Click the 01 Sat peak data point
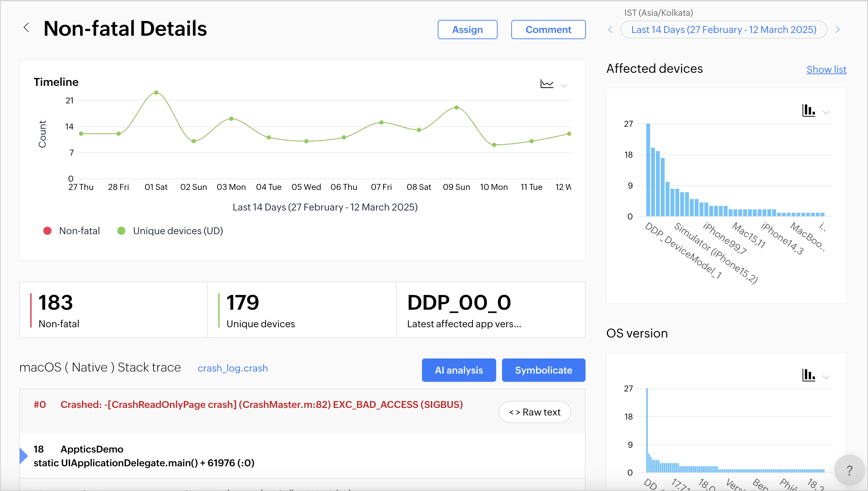Viewport: 868px width, 491px height. (156, 92)
